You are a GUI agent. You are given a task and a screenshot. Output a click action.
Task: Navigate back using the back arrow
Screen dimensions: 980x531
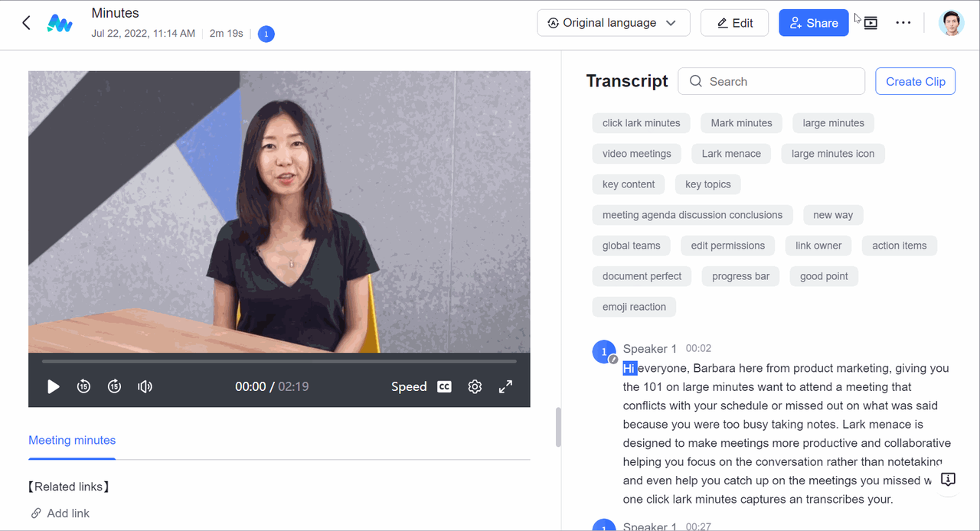pos(26,23)
